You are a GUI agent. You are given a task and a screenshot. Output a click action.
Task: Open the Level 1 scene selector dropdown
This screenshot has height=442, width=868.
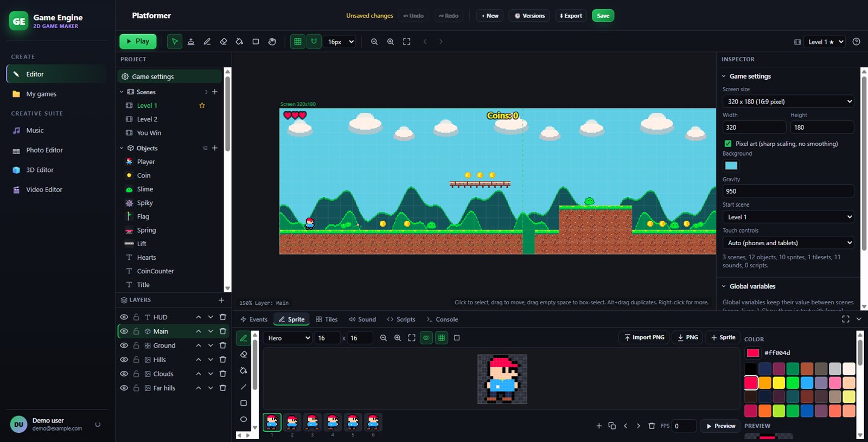tap(825, 42)
